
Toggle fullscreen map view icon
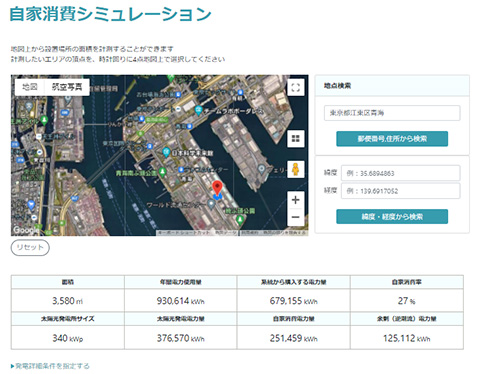pos(296,88)
